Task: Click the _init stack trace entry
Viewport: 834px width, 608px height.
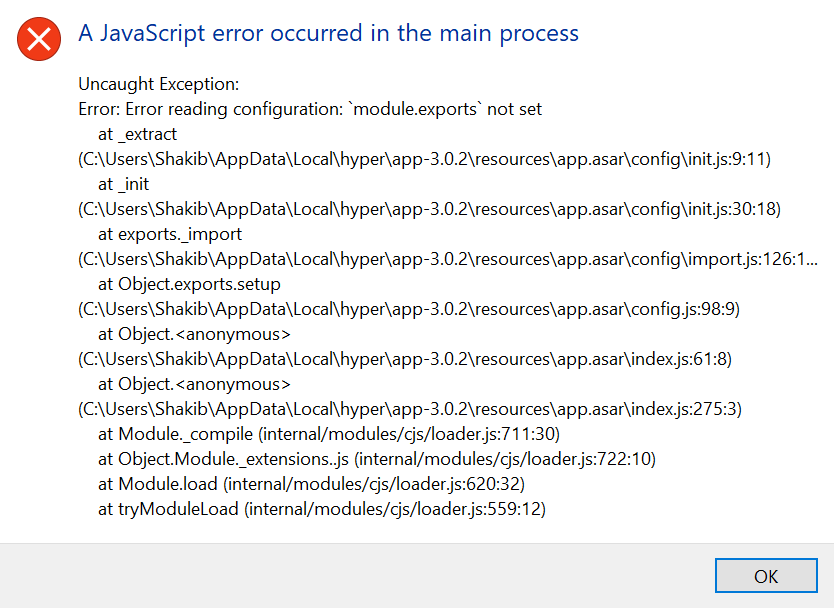Action: pos(122,184)
